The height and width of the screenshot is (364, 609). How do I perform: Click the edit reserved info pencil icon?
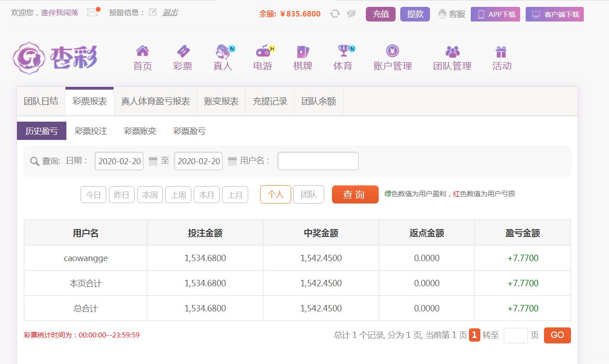(153, 12)
